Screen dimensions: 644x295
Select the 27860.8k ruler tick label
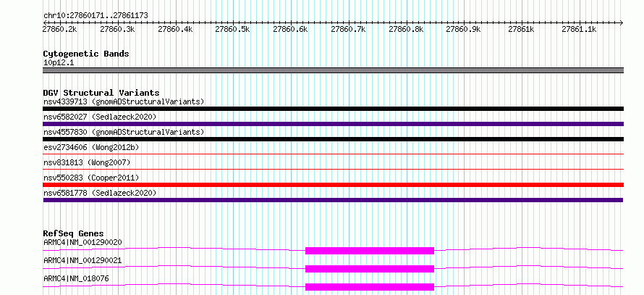pos(406,29)
